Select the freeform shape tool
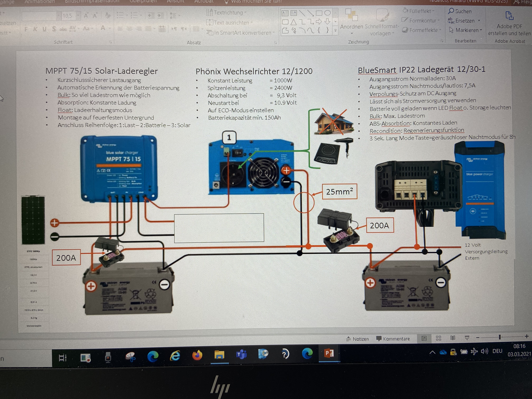 click(285, 30)
